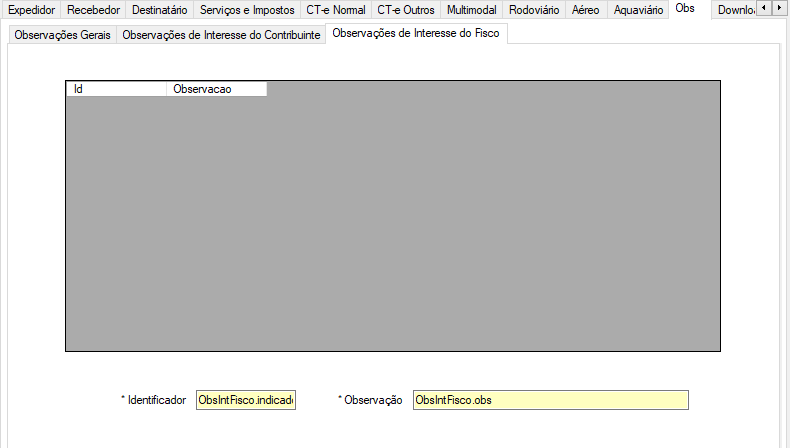790x448 pixels.
Task: Click the Observacao column header
Action: tap(217, 89)
